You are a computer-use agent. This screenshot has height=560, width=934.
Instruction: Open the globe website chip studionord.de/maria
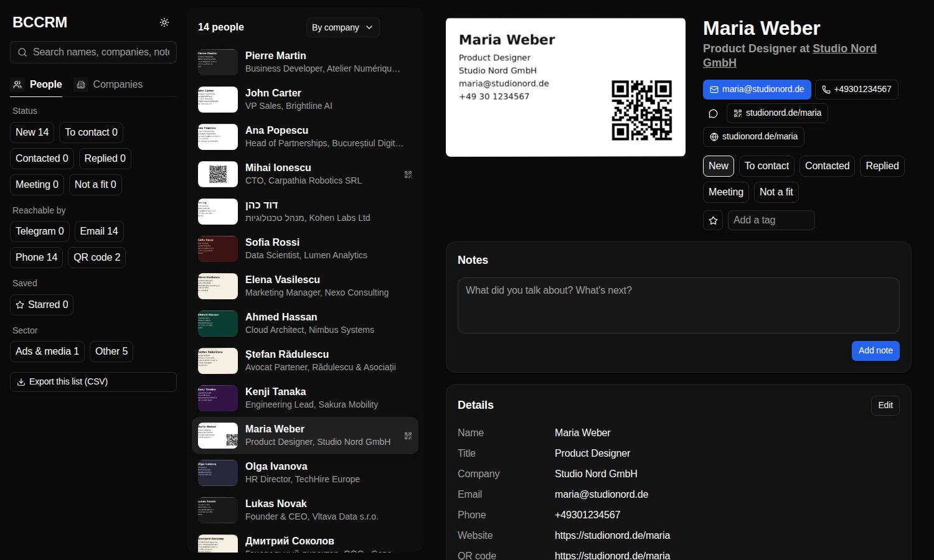click(753, 137)
